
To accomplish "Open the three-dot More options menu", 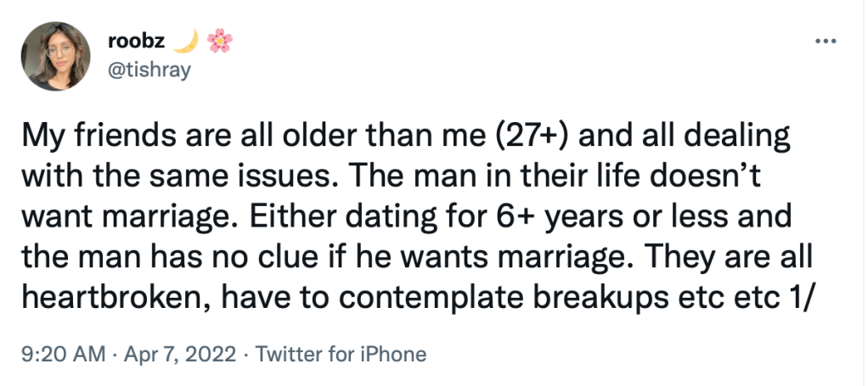I will pos(824,41).
